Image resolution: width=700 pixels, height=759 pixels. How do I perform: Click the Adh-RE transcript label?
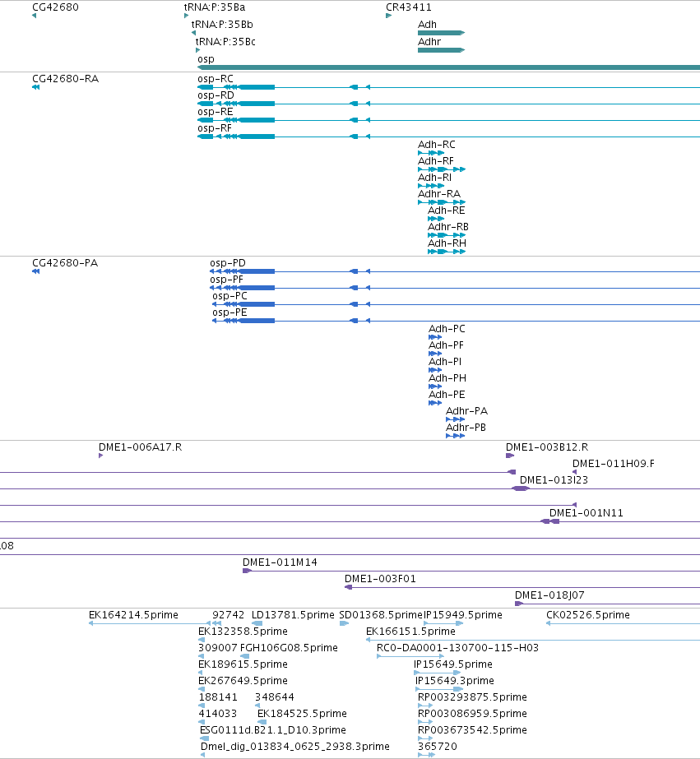[x=447, y=211]
